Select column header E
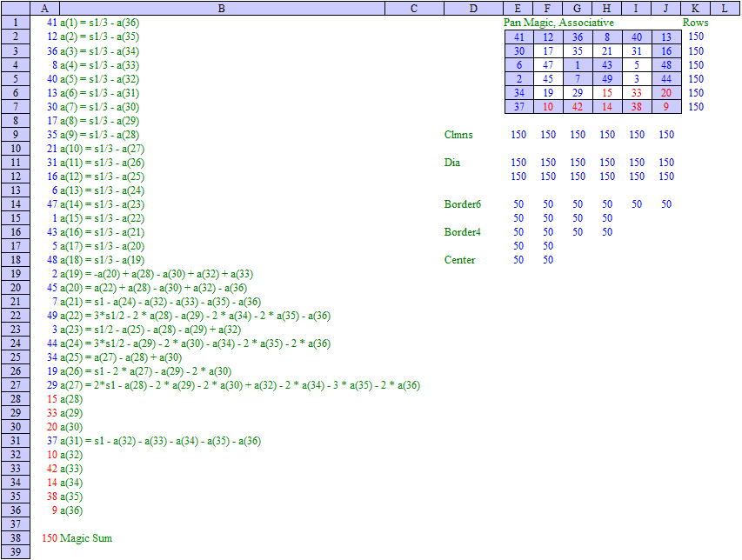The image size is (742, 560). click(518, 8)
